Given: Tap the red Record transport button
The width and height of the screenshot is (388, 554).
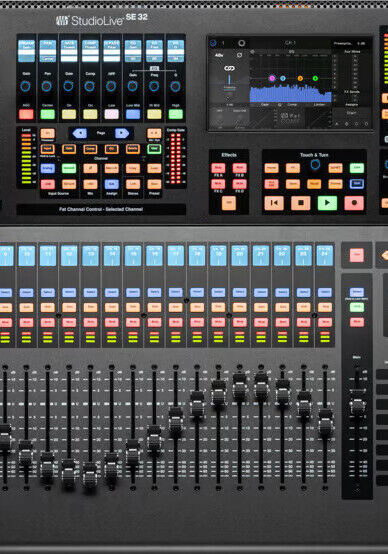Looking at the screenshot, I should (354, 203).
